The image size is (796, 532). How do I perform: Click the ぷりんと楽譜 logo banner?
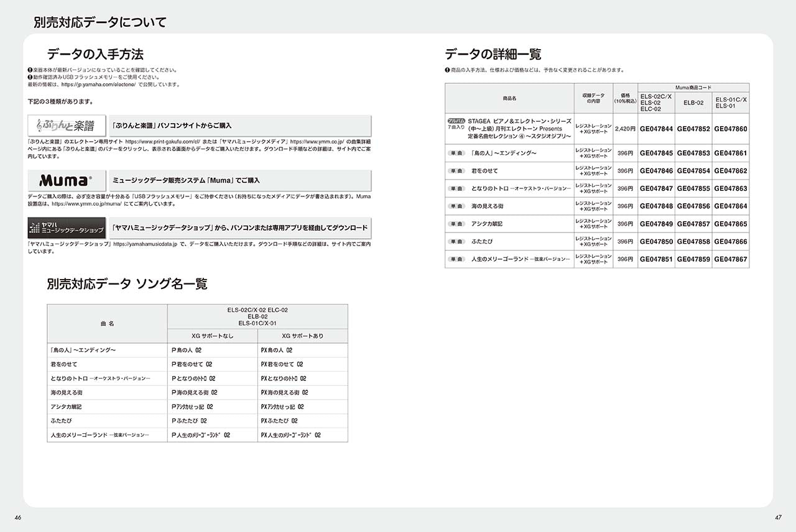[67, 126]
